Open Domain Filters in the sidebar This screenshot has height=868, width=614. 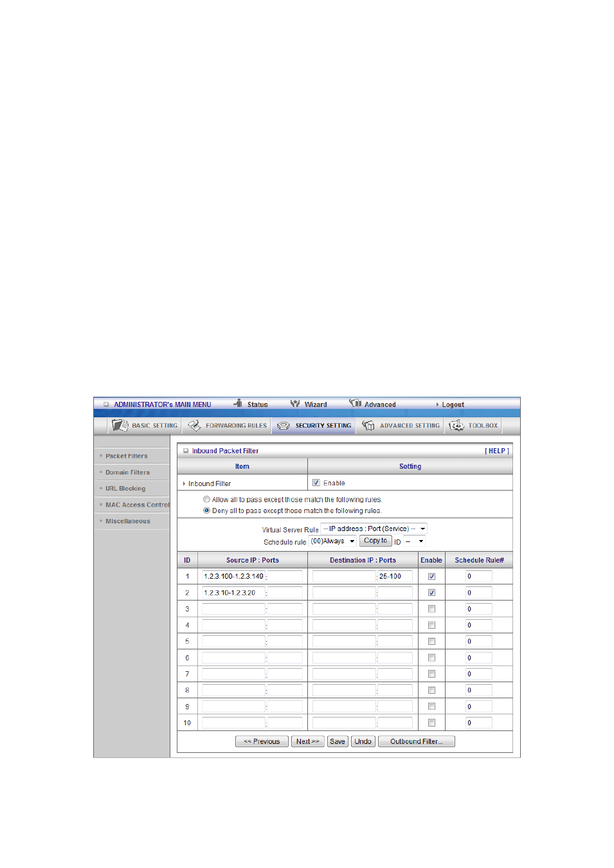pyautogui.click(x=127, y=472)
